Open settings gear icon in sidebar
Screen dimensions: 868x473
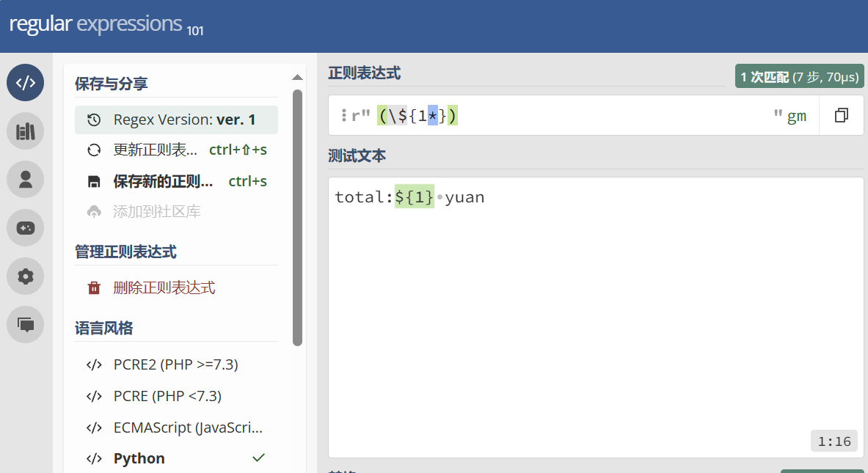click(26, 276)
